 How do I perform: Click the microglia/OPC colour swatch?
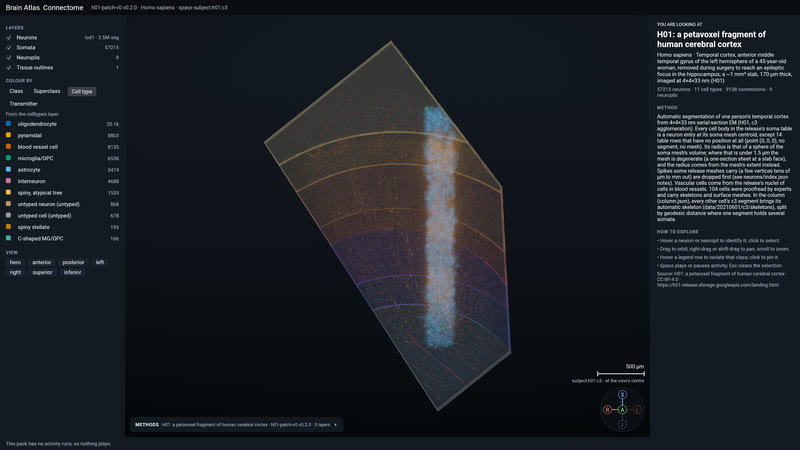tap(8, 158)
